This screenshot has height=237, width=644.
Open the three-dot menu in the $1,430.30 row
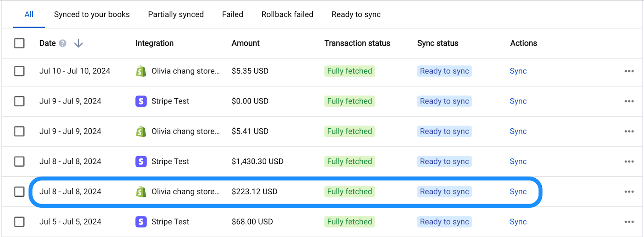click(x=629, y=162)
